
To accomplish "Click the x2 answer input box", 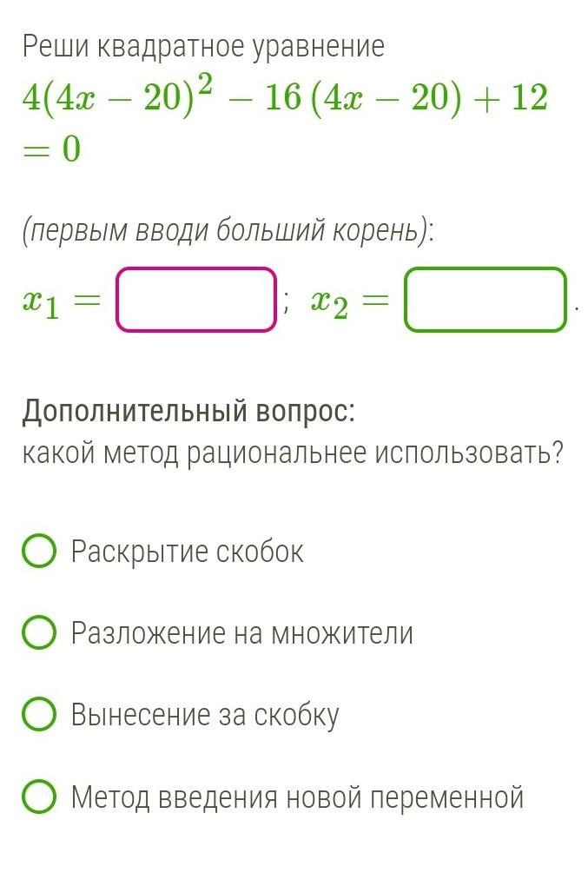I will 485,301.
